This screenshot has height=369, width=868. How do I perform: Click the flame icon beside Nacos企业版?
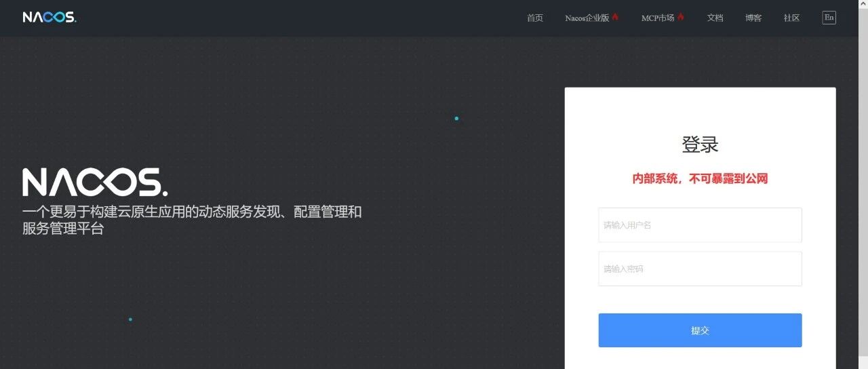tap(615, 17)
